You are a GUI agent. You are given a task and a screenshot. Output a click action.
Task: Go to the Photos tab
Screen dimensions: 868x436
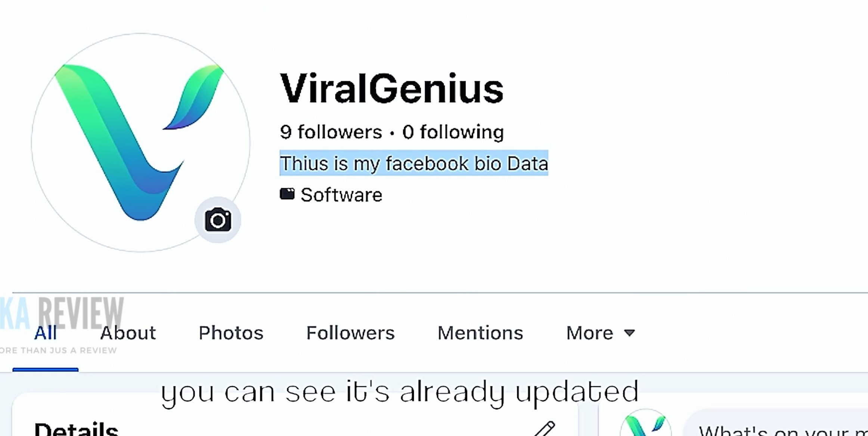231,333
